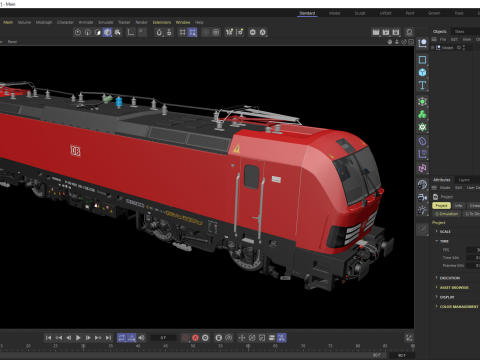Viewport: 480px width, 360px height.
Task: Toggle the four-view layout icon
Action: (x=411, y=42)
